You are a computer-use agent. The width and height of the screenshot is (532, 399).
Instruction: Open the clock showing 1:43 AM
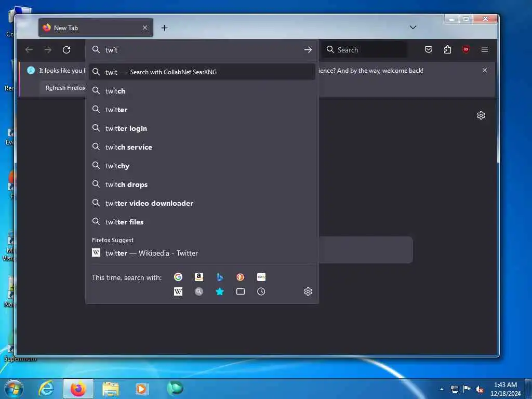click(505, 389)
